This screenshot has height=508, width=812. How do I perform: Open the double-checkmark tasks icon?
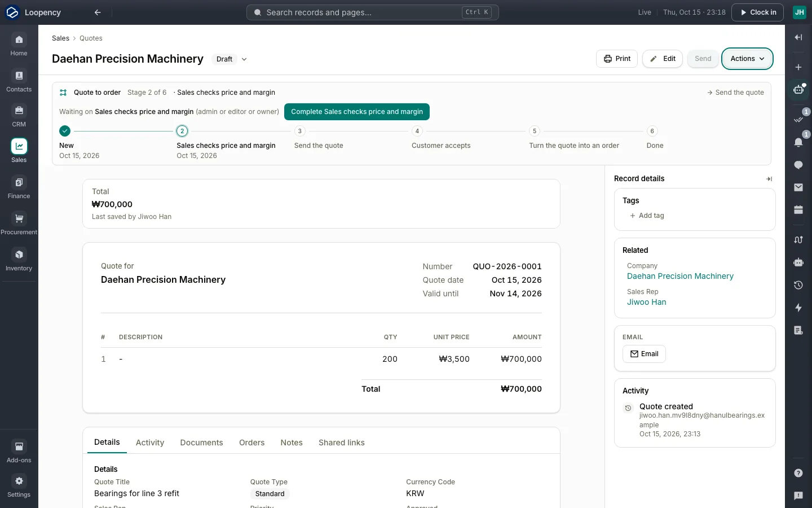click(798, 119)
